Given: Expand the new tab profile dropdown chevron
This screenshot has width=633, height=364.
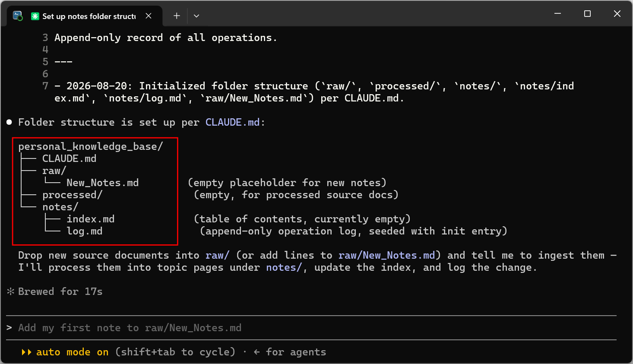Looking at the screenshot, I should tap(196, 16).
